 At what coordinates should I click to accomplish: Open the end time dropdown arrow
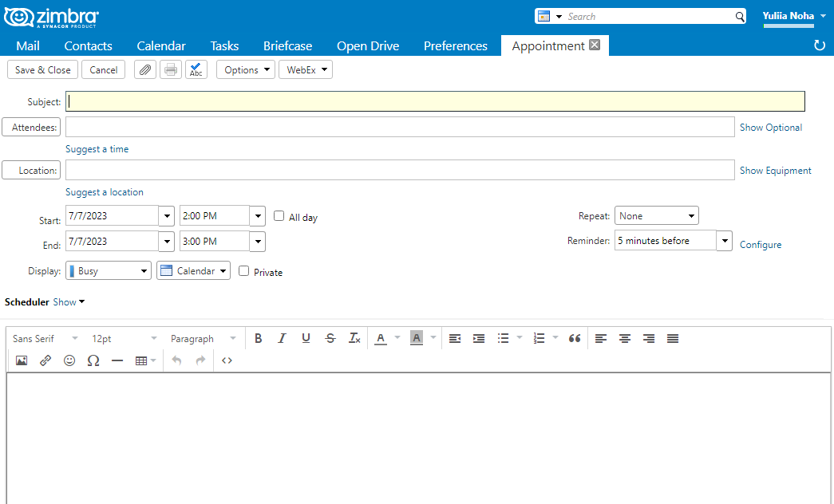(258, 242)
